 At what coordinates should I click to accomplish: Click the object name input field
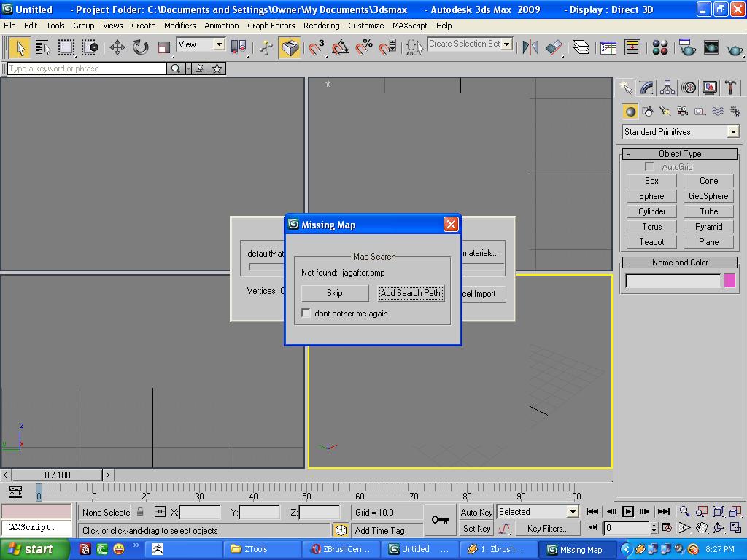[673, 281]
